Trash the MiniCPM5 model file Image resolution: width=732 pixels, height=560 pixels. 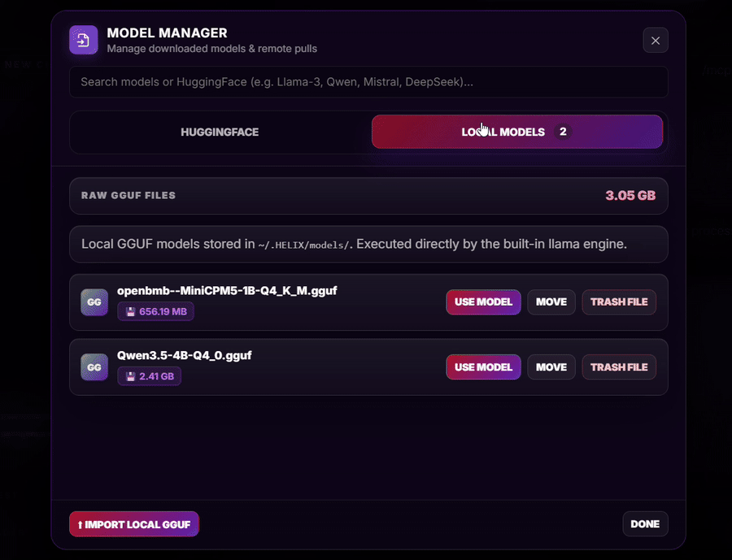pos(619,302)
